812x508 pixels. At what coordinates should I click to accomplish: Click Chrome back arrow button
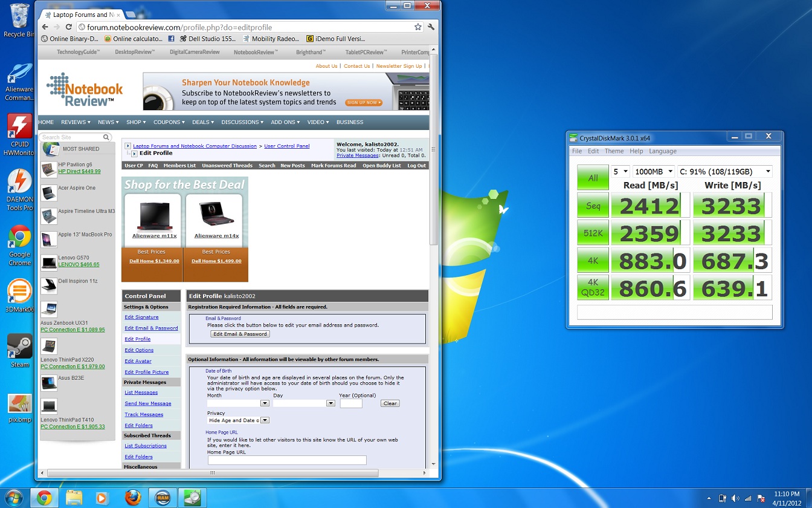(45, 27)
